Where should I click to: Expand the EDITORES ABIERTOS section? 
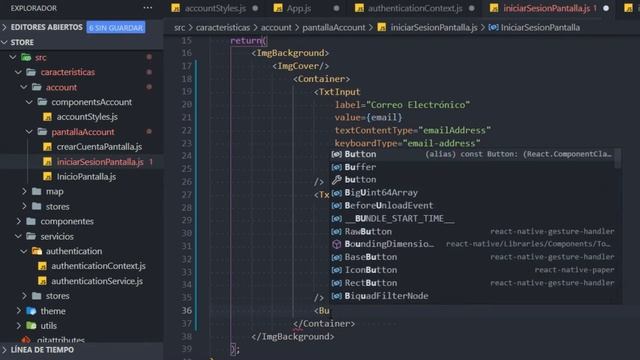click(x=4, y=27)
